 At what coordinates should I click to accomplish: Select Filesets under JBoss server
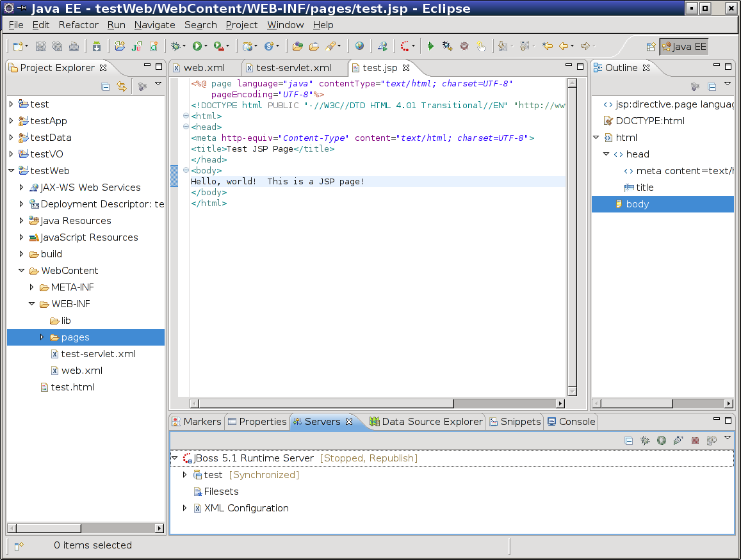click(x=216, y=492)
